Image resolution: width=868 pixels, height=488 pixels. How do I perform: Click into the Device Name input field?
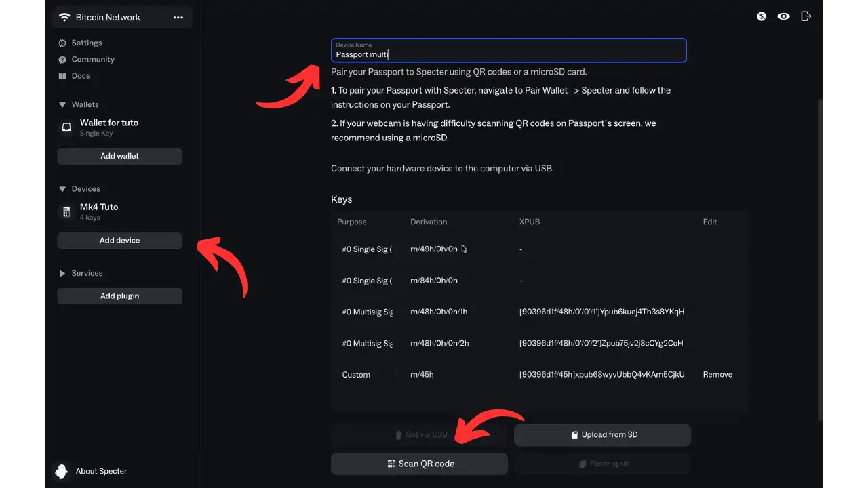[509, 51]
